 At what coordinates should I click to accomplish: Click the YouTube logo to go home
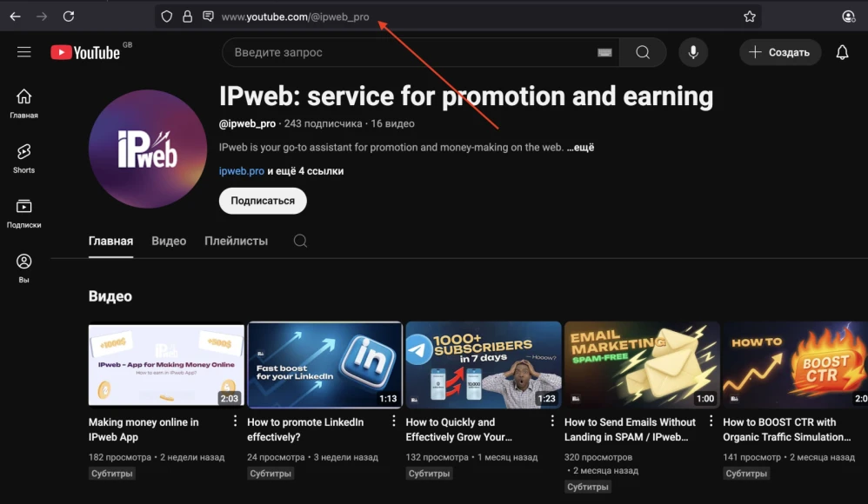pos(84,52)
